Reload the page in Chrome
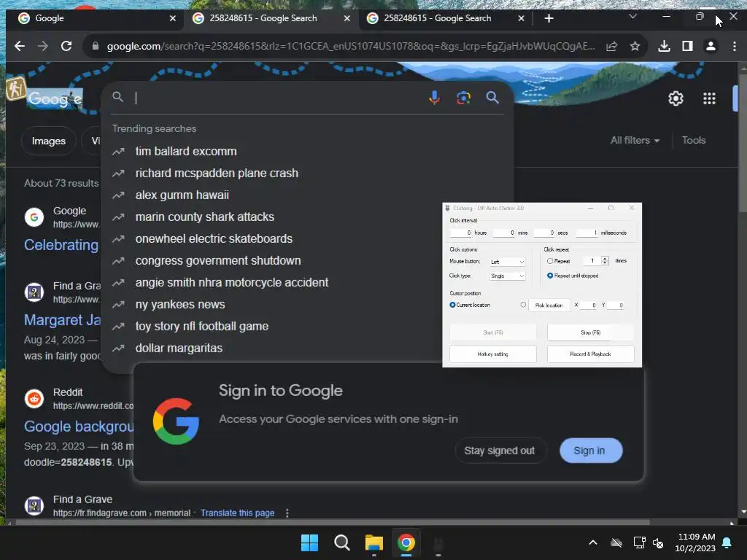The width and height of the screenshot is (747, 560). pyautogui.click(x=66, y=46)
